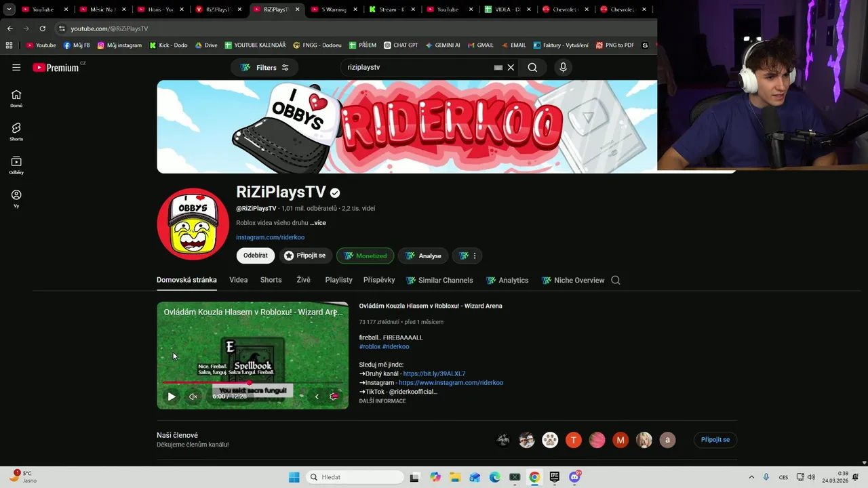Click the search box containing riziplaystv

[417, 67]
